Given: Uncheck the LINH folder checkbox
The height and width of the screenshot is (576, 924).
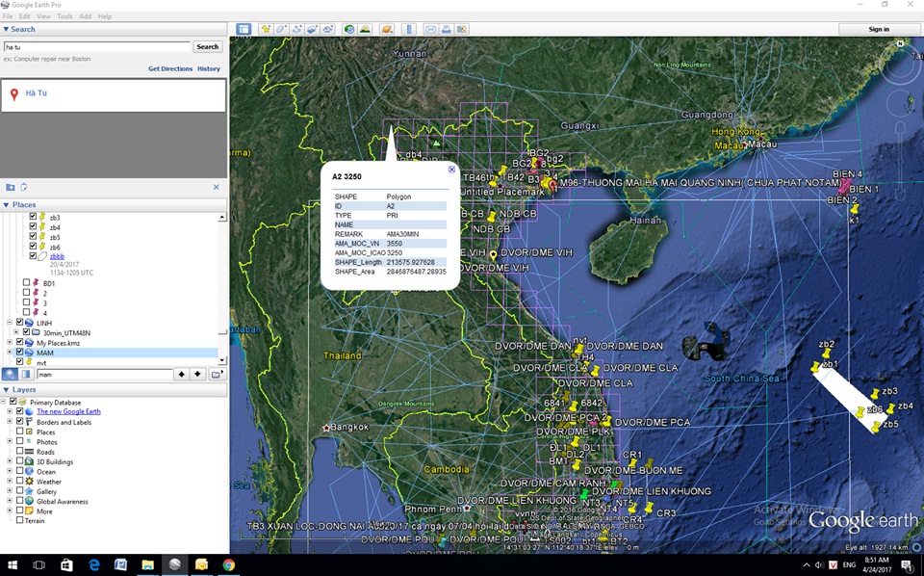Looking at the screenshot, I should point(20,323).
